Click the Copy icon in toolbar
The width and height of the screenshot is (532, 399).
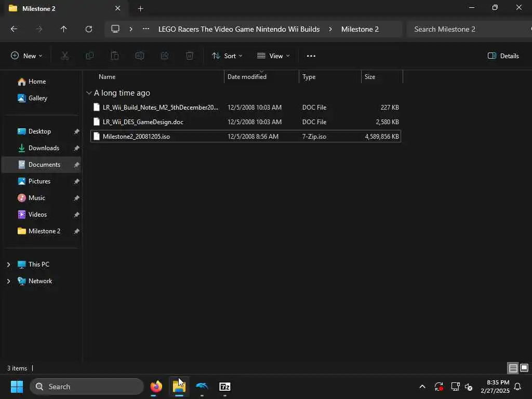pos(89,56)
